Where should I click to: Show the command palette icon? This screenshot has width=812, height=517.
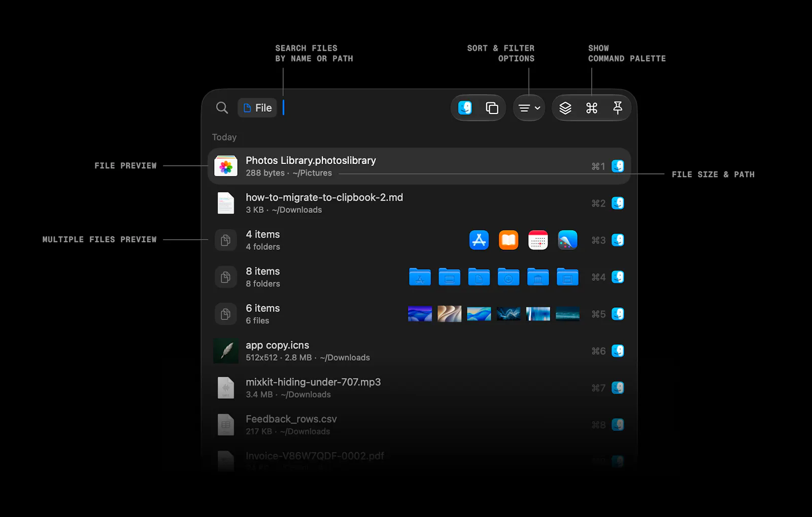point(592,108)
